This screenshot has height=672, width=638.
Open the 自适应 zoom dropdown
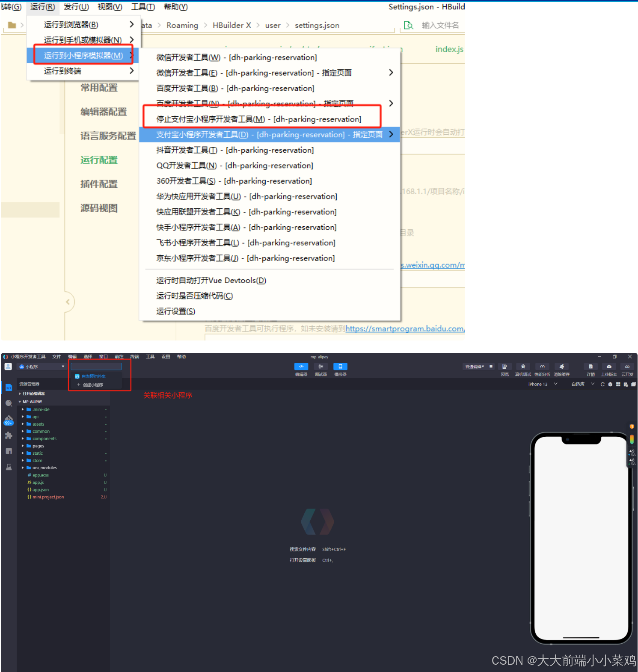[583, 384]
